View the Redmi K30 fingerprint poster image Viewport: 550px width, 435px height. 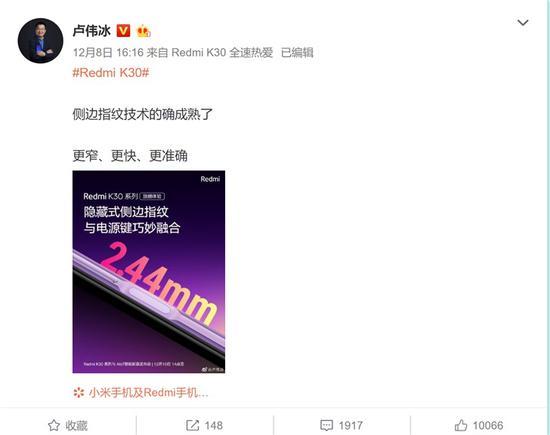[149, 272]
